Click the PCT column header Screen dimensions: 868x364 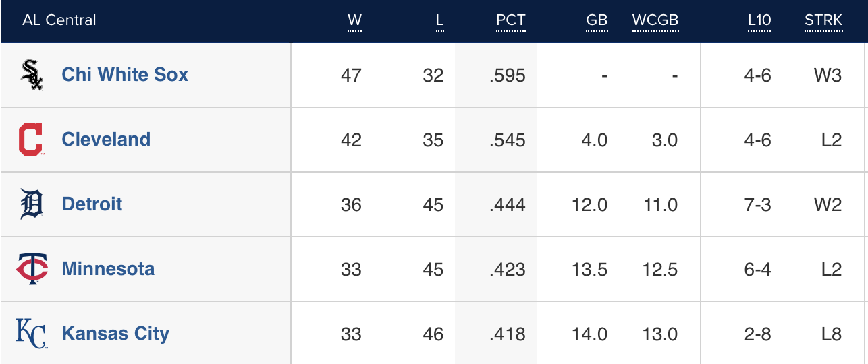[510, 20]
